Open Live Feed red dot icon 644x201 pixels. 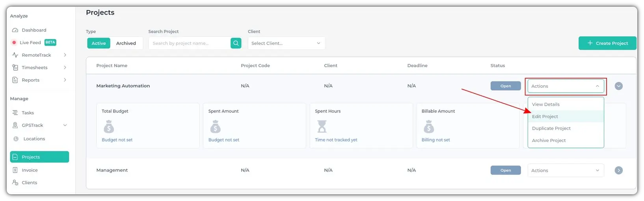coord(14,43)
